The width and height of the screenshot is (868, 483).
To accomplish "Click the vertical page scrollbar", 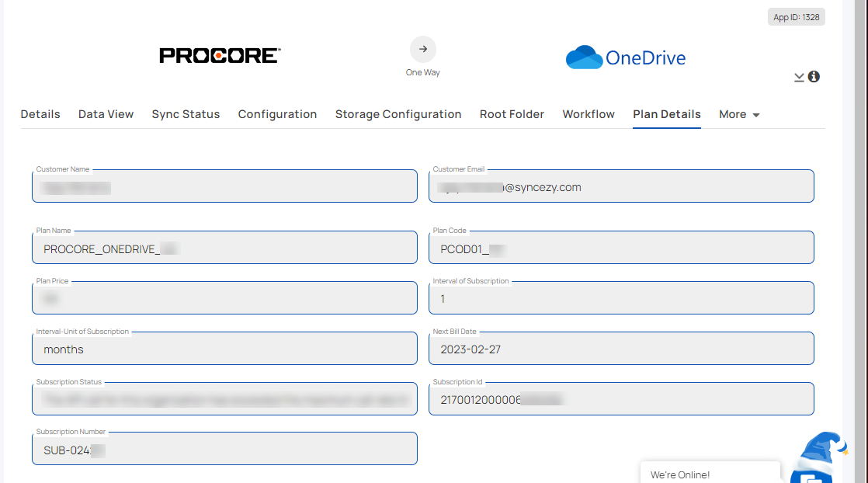I will (861, 241).
